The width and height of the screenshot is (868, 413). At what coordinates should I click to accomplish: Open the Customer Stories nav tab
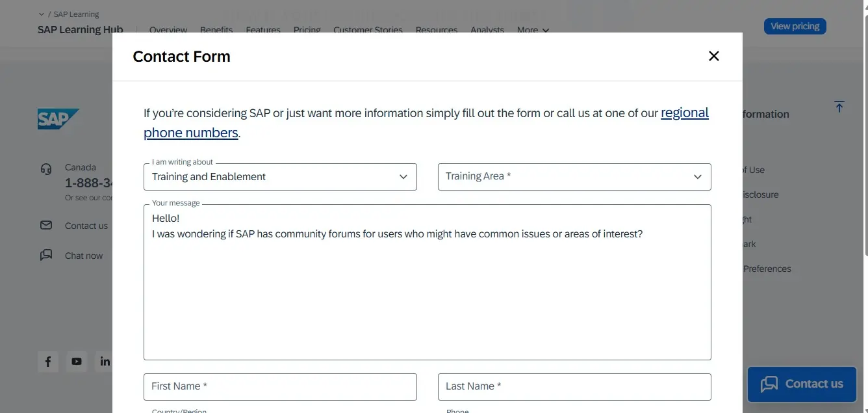368,30
